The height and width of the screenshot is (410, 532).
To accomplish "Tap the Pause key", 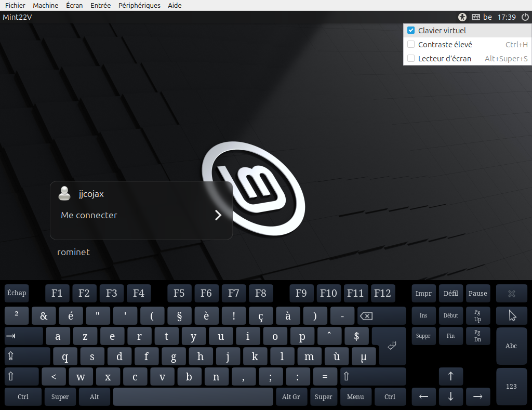I will 478,293.
